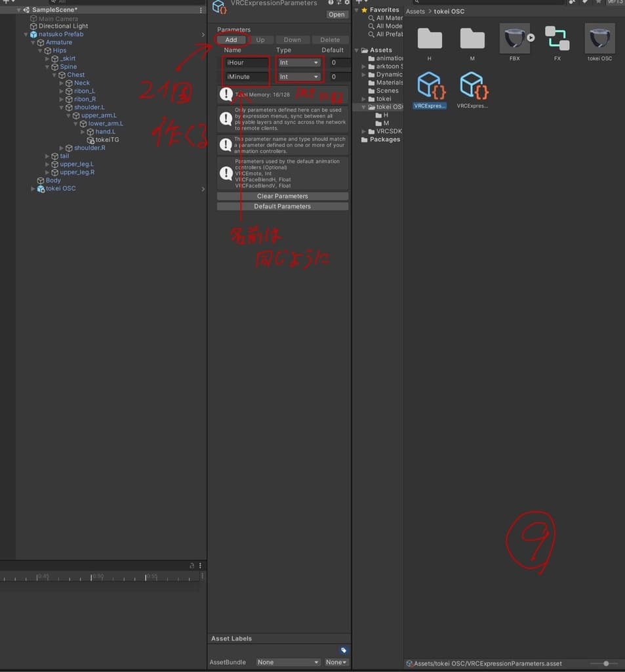The image size is (625, 672).
Task: Click the Assets breadcrumb in Project
Action: pos(415,12)
